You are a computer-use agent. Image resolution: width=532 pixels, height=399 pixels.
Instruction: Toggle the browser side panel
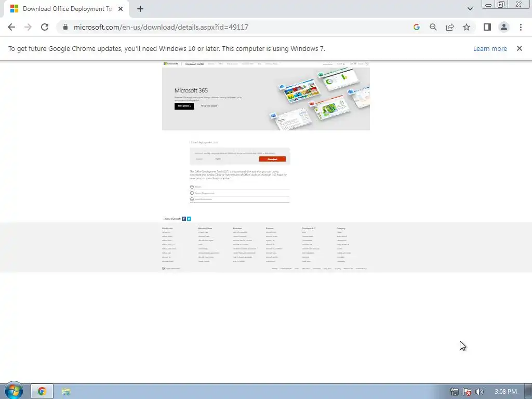pyautogui.click(x=487, y=27)
